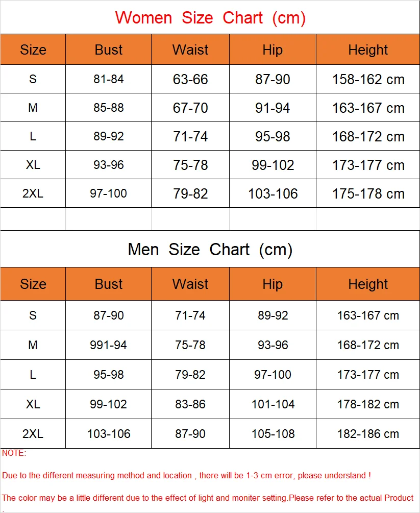Select the Height header in the men's chart

click(x=368, y=284)
